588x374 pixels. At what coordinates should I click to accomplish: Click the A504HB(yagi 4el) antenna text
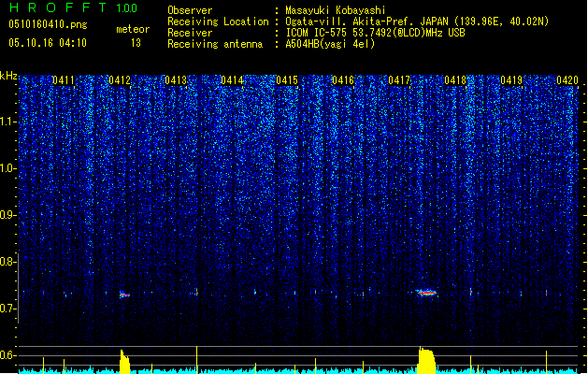pyautogui.click(x=330, y=44)
